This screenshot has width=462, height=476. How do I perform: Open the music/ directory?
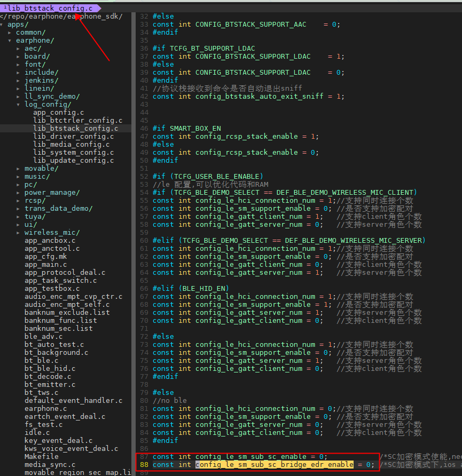(x=37, y=177)
